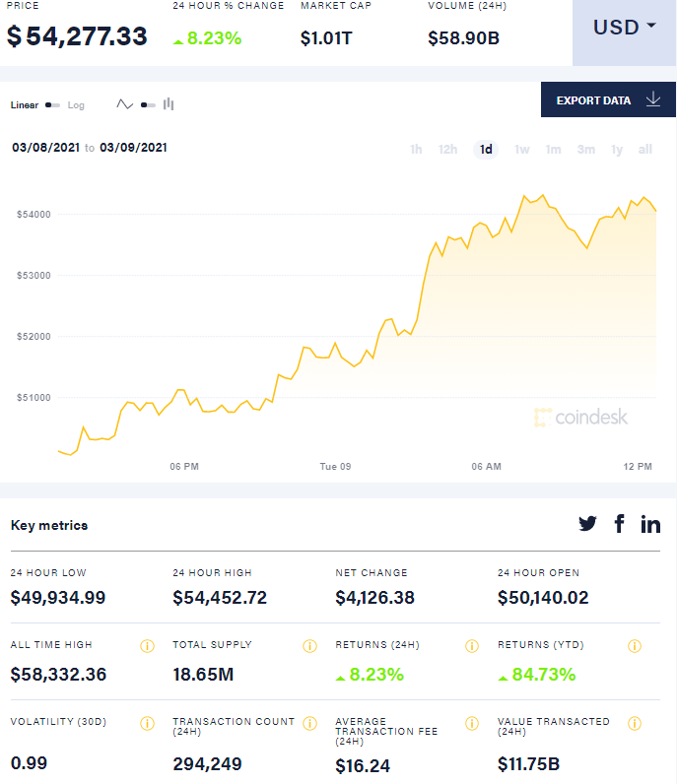Click the candlestick chart icon

pyautogui.click(x=169, y=104)
